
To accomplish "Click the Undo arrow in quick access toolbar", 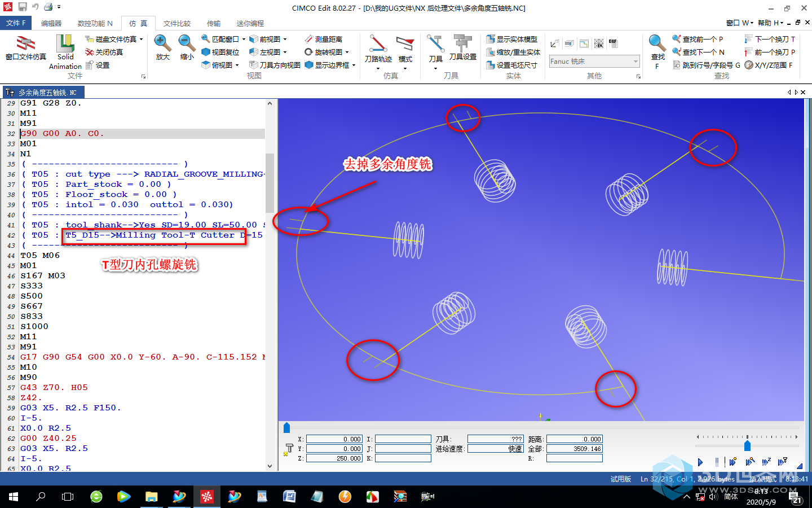I will coord(36,7).
